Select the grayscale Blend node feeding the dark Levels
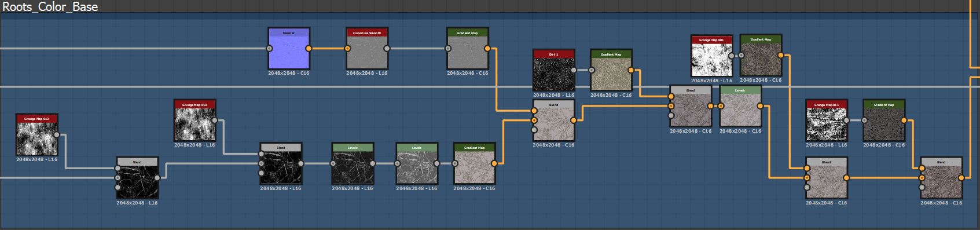The height and width of the screenshot is (230, 980). coord(281,164)
